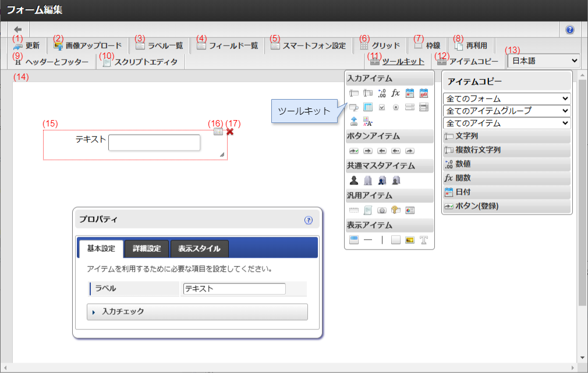Select the numeric (.00) input toolkit icon
The image size is (588, 373).
(x=382, y=93)
